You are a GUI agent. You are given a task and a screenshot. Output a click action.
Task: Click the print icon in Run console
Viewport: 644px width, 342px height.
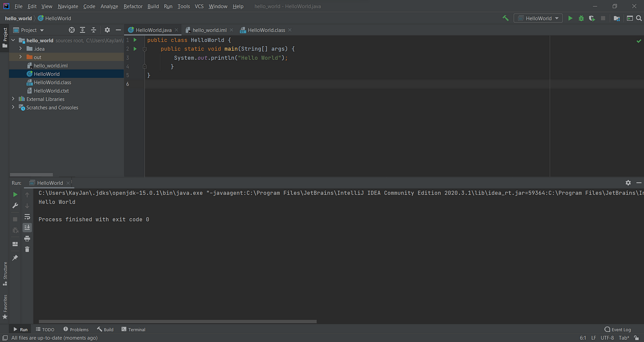(27, 239)
